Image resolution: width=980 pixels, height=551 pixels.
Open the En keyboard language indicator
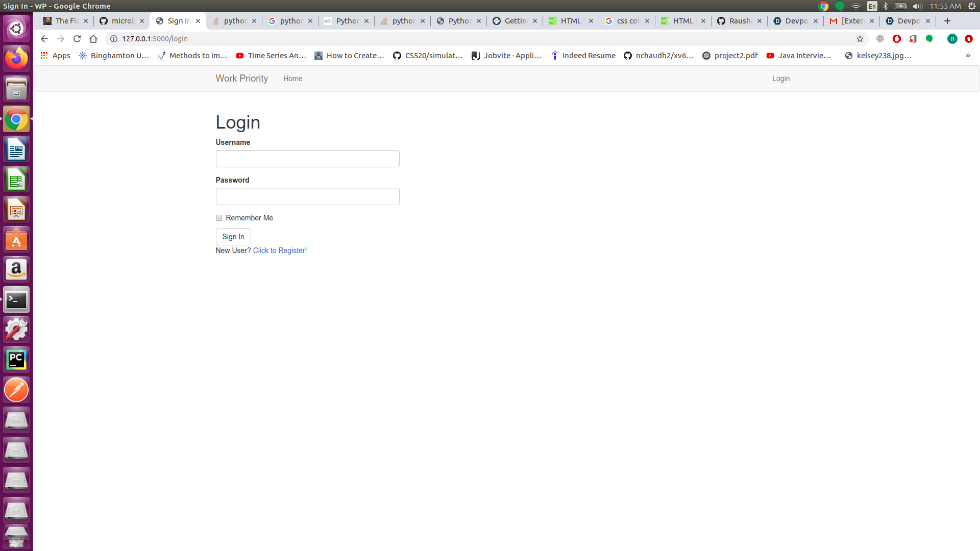872,6
